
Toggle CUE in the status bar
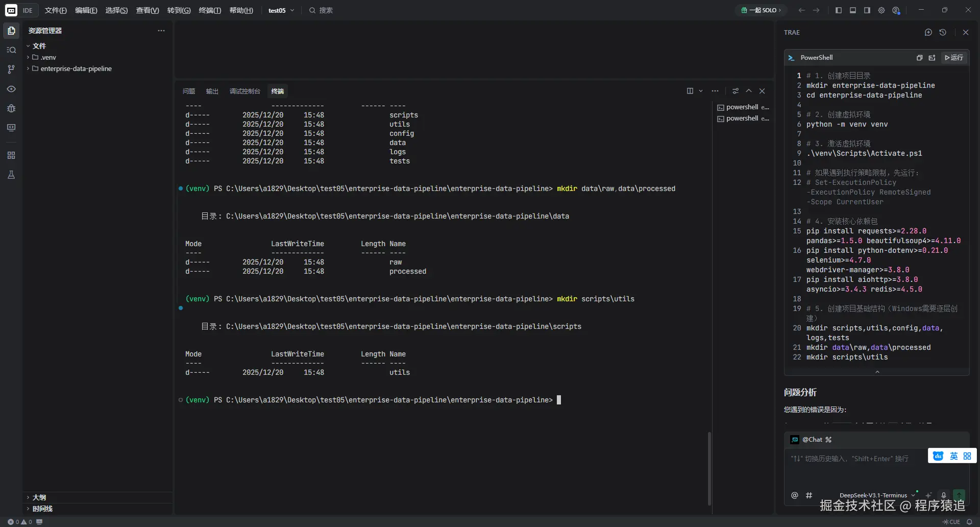tap(951, 522)
